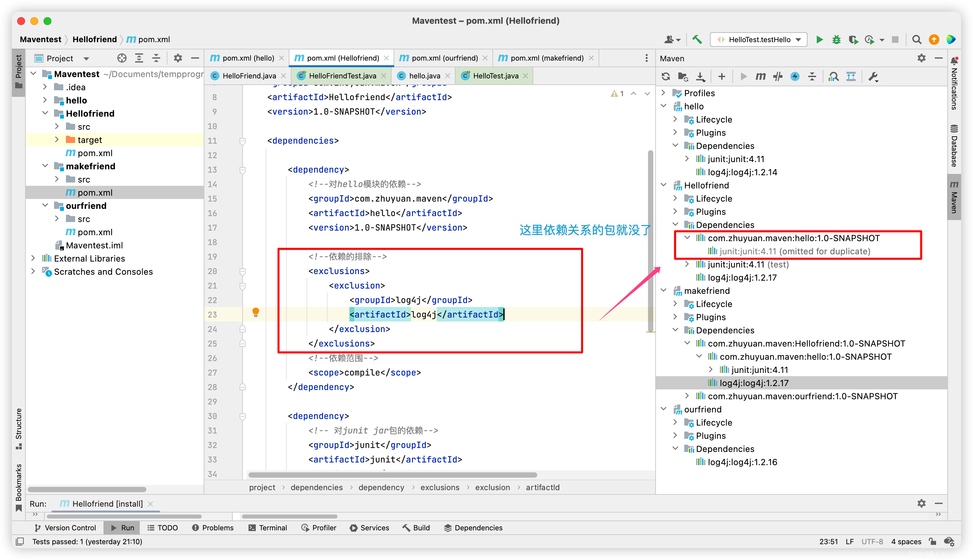Open Terminal tool window
Screen dimensions: 973x560
[x=268, y=528]
